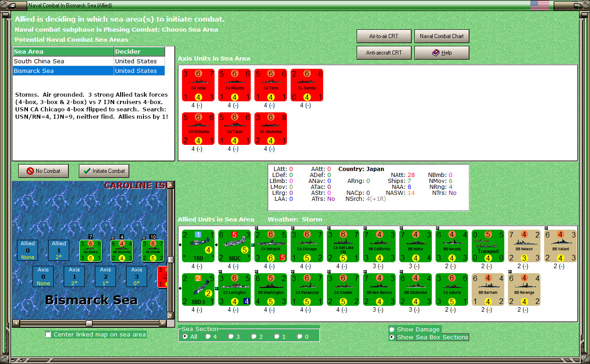Image resolution: width=590 pixels, height=364 pixels.
Task: Select the CA Pensacola cruiser counter
Action: coord(307,289)
